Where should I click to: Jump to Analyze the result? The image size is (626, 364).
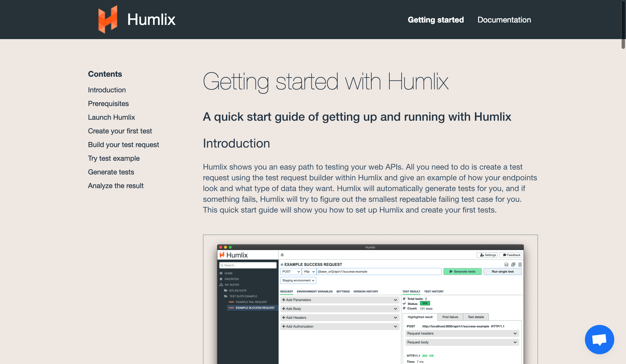pos(115,186)
